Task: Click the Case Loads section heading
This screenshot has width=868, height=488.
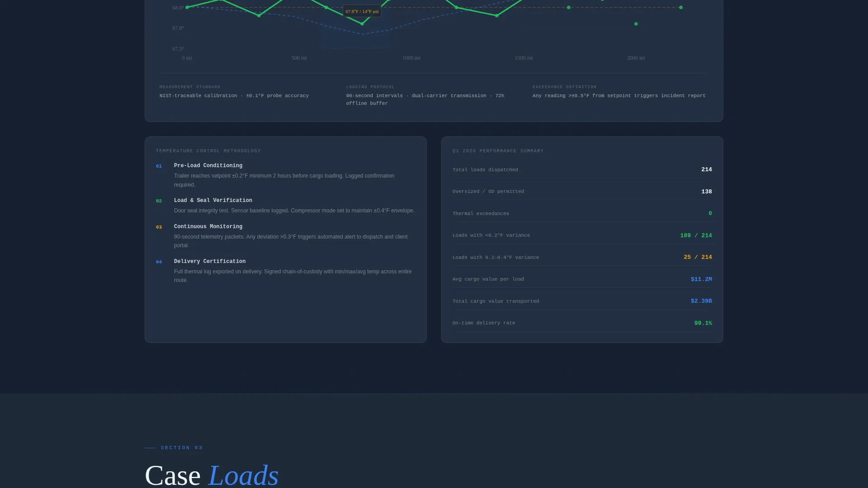Action: (212, 475)
